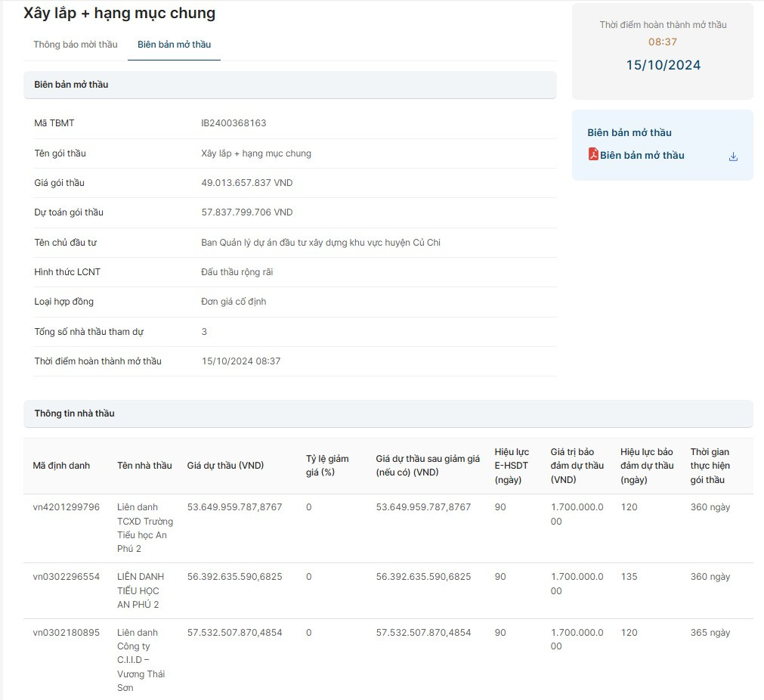Click the Mã định danh column header
Screen dimensions: 764x700
61,466
